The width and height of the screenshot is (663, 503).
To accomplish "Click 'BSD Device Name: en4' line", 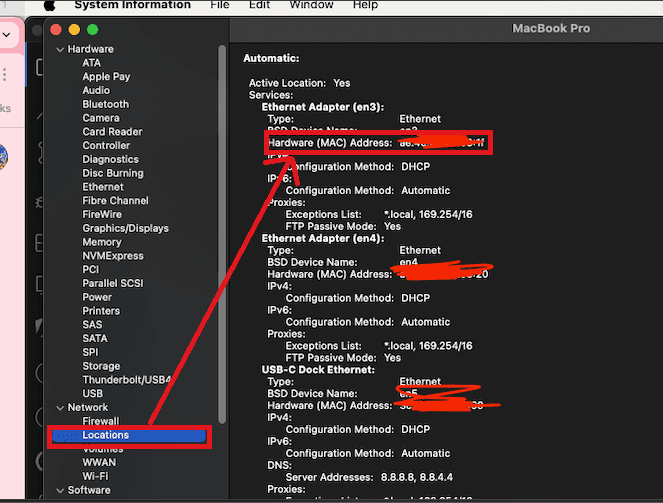I will click(342, 262).
